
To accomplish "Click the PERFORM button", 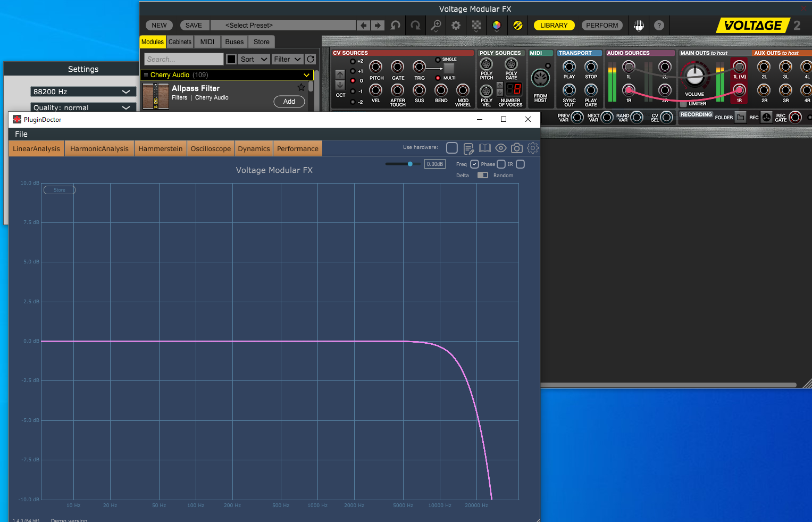I will tap(602, 26).
